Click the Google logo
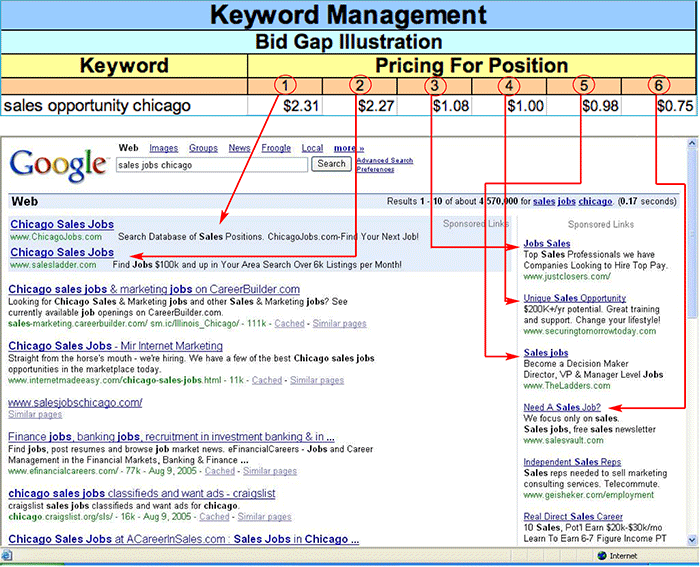The image size is (700, 567). [58, 164]
